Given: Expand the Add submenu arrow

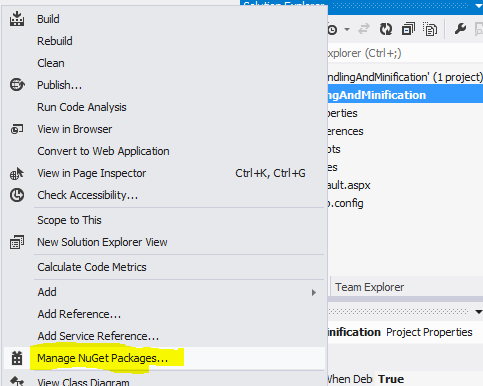Looking at the screenshot, I should (314, 293).
